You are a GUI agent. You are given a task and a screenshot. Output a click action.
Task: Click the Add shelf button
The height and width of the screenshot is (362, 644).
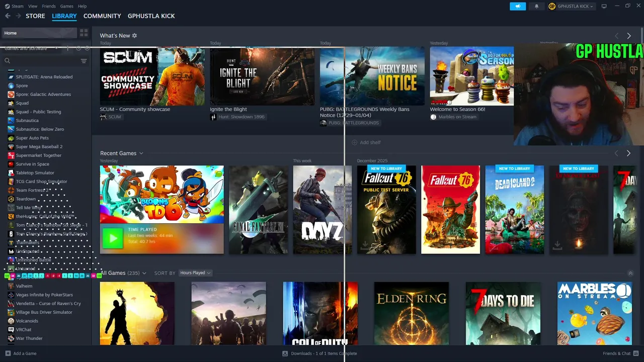[x=366, y=142]
